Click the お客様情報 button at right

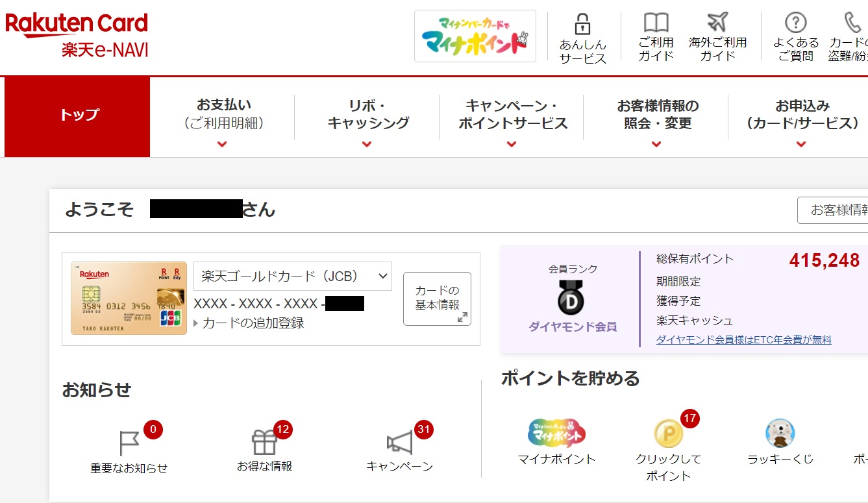tap(834, 210)
